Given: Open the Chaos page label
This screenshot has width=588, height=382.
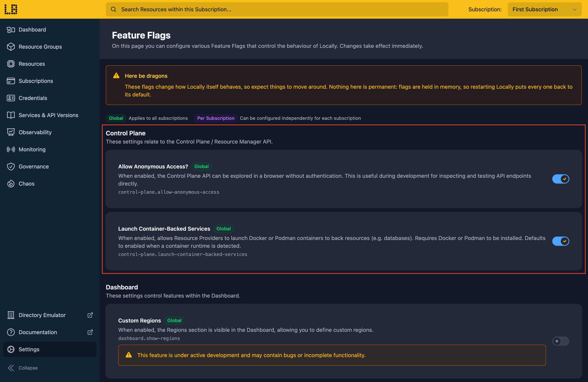Looking at the screenshot, I should [x=26, y=184].
